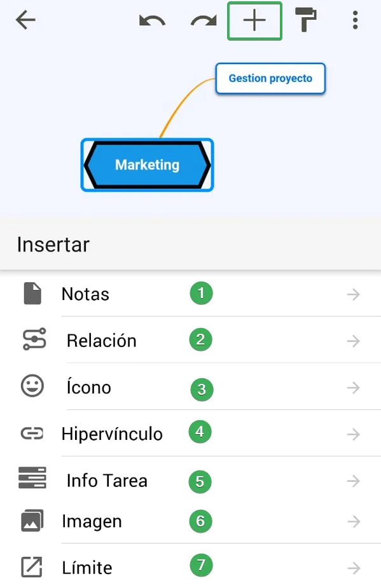
Task: Click the Relación connector icon
Action: click(34, 339)
